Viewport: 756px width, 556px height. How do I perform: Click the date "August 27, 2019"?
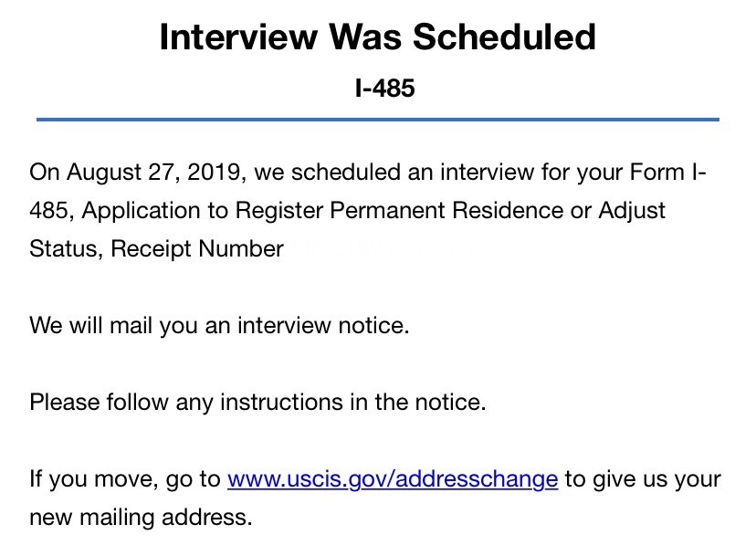tap(153, 173)
